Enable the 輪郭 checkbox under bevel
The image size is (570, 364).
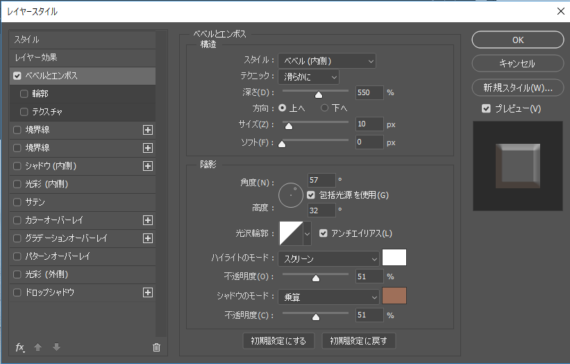point(24,94)
